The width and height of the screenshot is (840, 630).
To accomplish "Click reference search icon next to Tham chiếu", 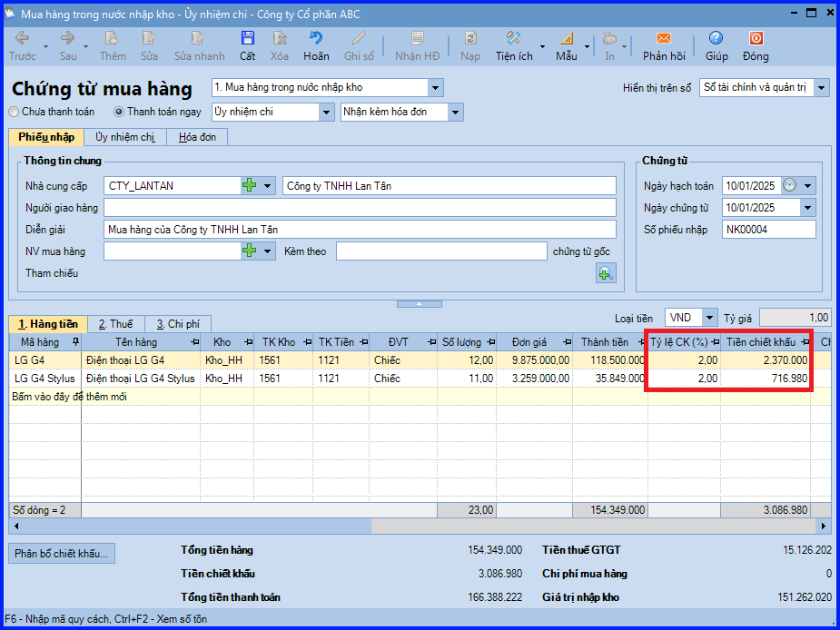I will (606, 273).
